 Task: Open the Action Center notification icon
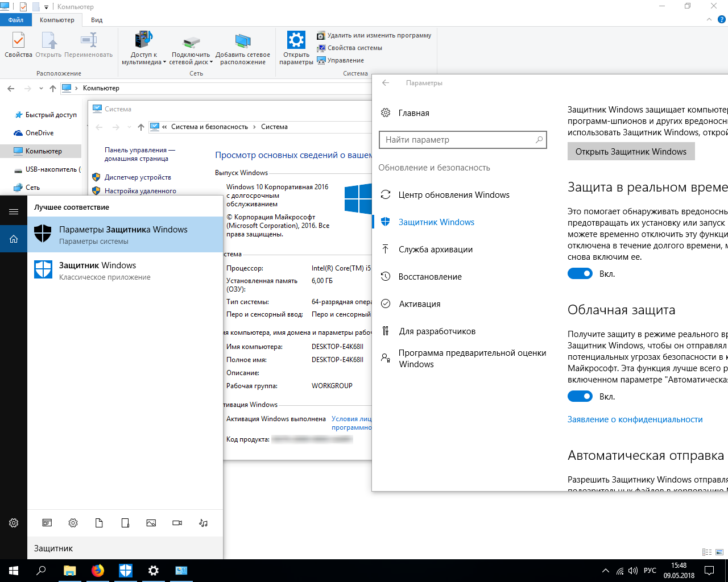click(x=709, y=571)
